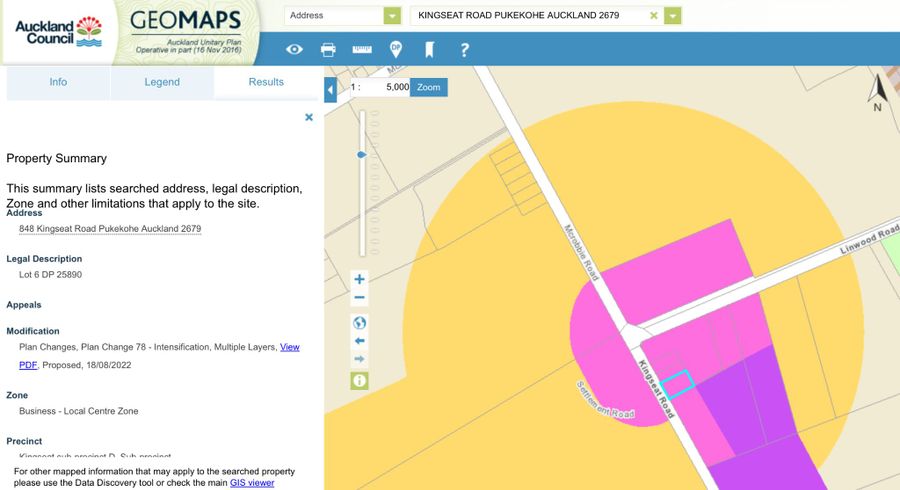Image resolution: width=900 pixels, height=490 pixels.
Task: Zoom out with the minus button
Action: click(x=359, y=297)
